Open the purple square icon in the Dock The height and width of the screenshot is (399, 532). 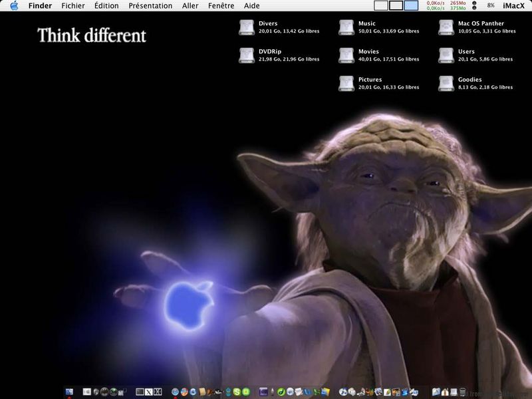(x=263, y=392)
